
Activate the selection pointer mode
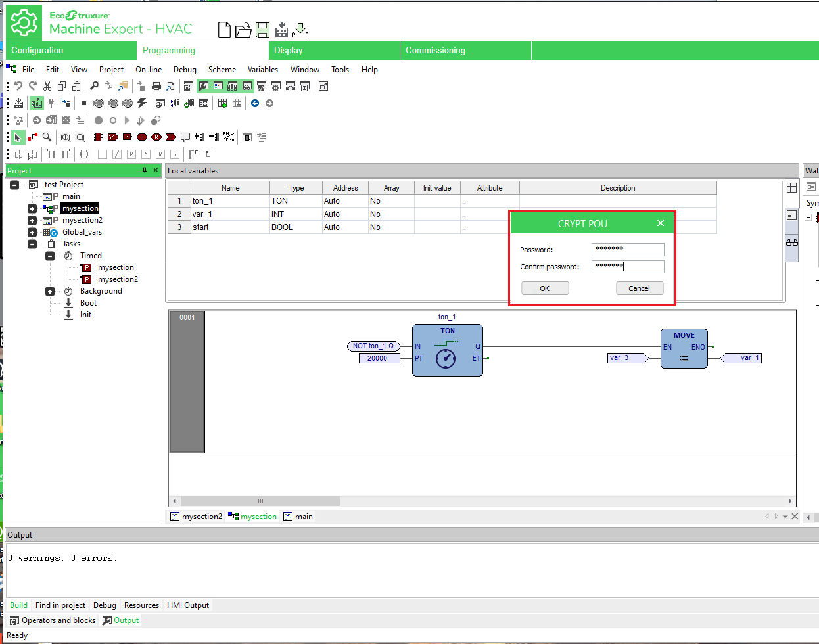[x=18, y=137]
